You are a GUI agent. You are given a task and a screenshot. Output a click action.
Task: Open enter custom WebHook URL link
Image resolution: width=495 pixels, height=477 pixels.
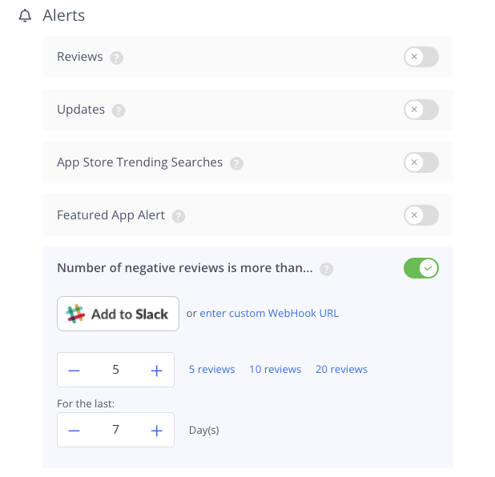click(x=269, y=313)
